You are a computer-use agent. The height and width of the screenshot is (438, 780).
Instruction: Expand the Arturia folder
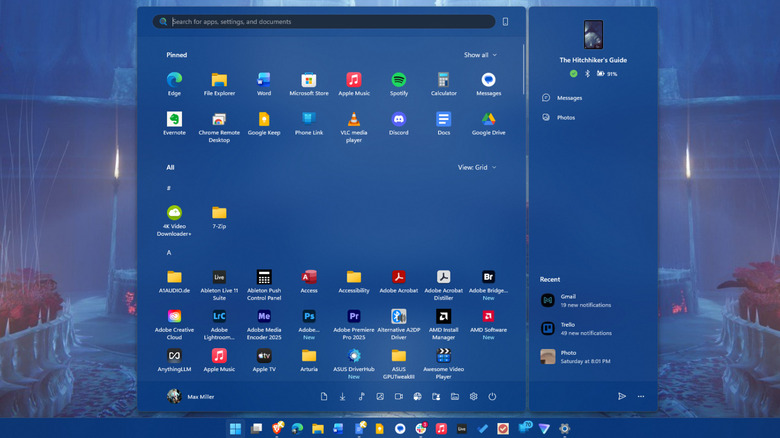308,360
